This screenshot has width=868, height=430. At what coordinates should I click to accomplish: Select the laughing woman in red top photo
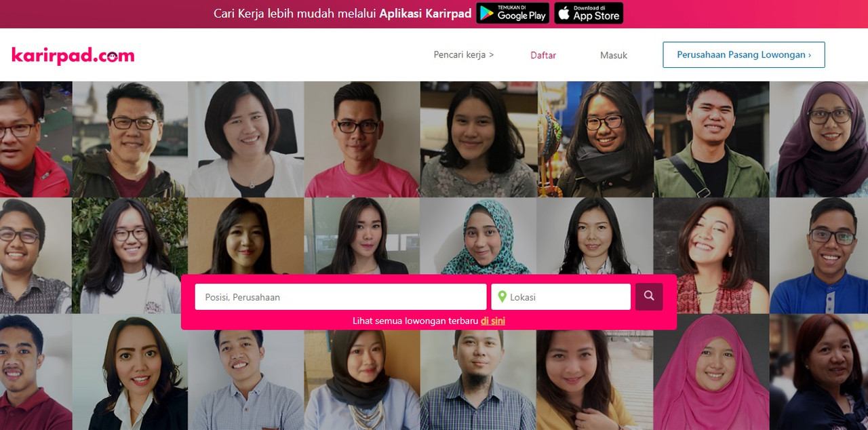[711, 256]
